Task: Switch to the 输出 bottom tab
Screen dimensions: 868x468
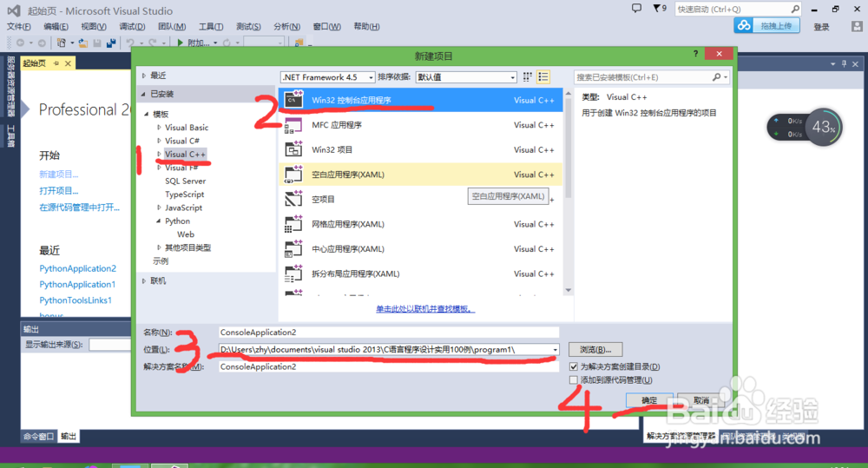Action: pos(69,437)
